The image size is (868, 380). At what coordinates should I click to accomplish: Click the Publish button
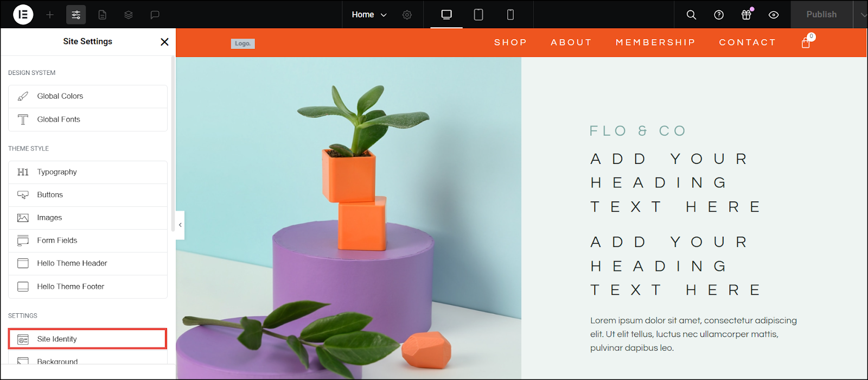[x=821, y=15]
